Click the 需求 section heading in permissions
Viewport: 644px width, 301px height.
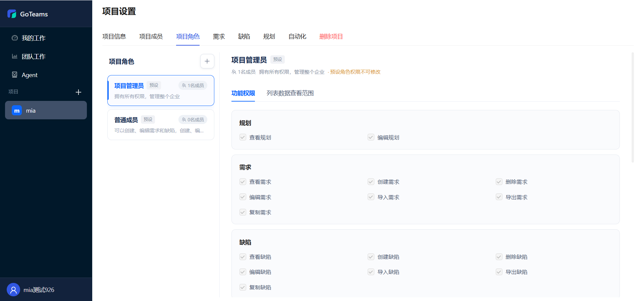pos(245,167)
